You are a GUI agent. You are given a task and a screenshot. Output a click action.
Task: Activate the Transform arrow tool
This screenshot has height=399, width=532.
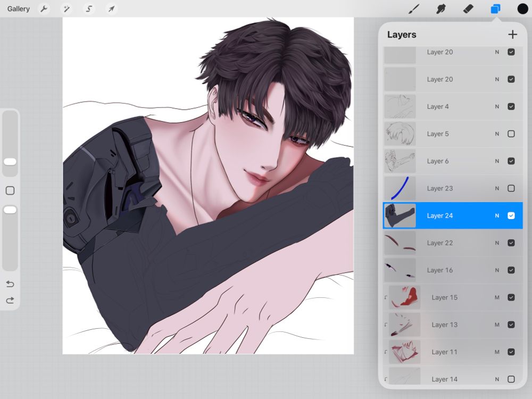pos(111,9)
